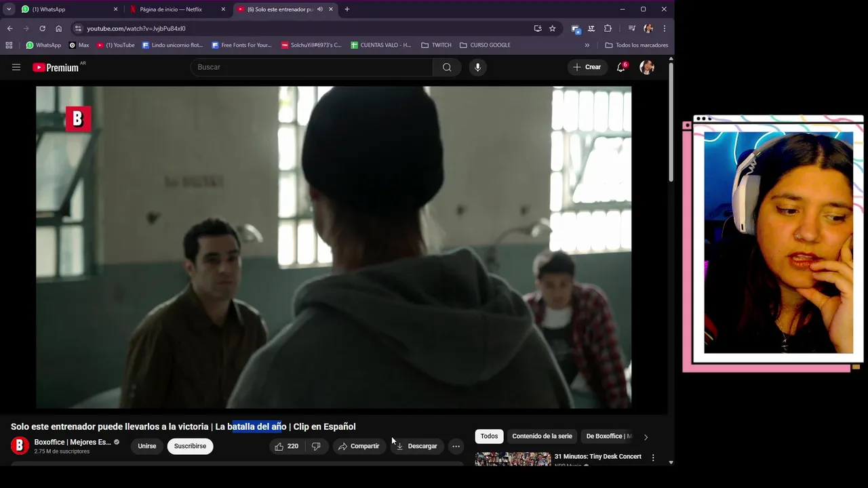Go to YouTube Premium home logo

pyautogui.click(x=56, y=67)
